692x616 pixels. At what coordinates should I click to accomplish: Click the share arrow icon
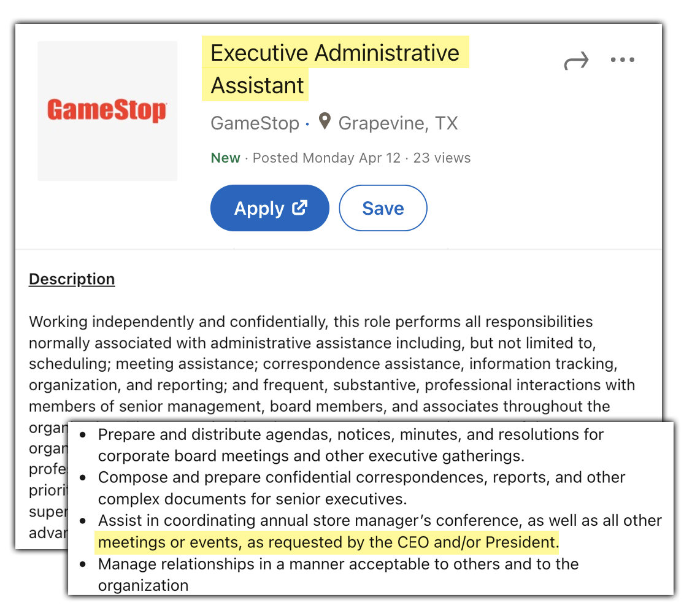tap(577, 61)
